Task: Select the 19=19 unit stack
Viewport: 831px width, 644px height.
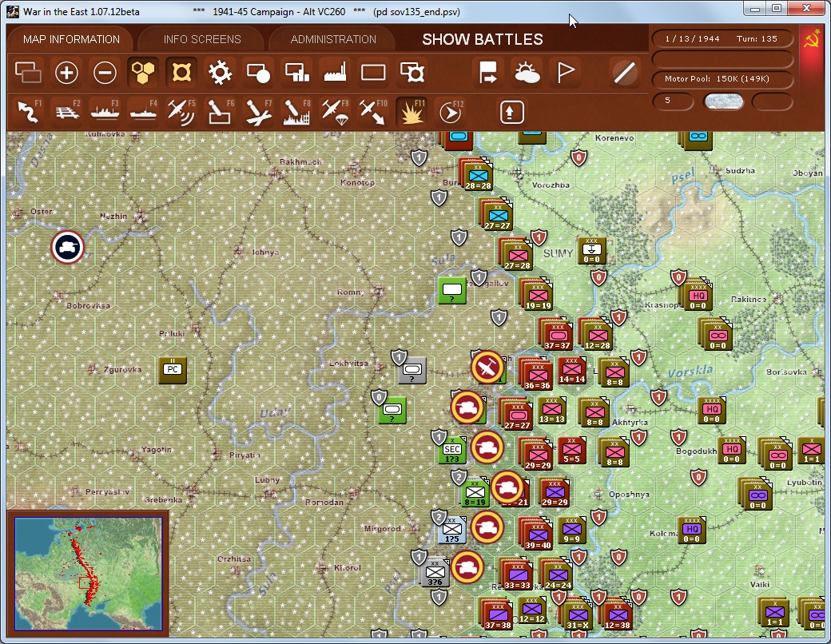Action: 538,296
